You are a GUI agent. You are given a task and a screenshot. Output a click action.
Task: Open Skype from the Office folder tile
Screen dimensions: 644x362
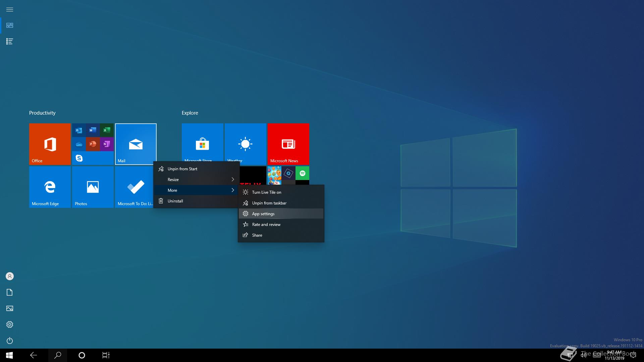[x=79, y=158]
